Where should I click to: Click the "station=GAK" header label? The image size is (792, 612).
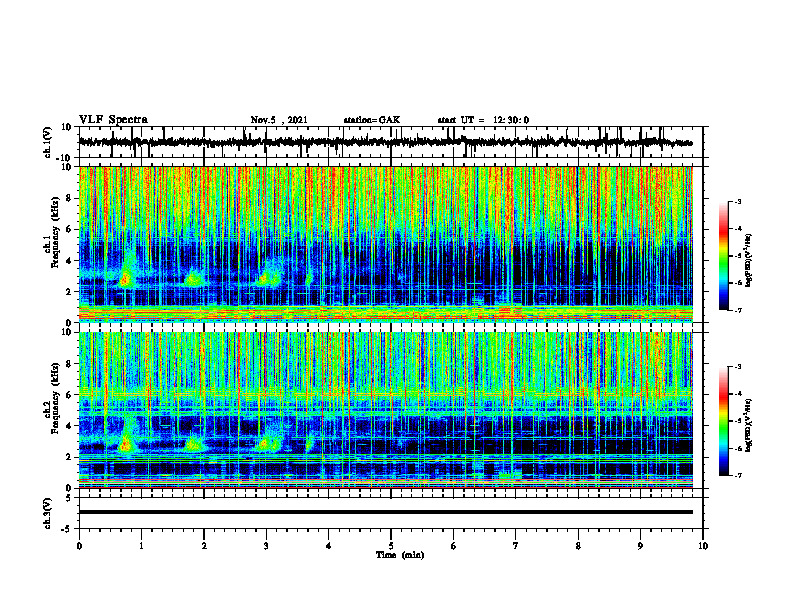(372, 120)
